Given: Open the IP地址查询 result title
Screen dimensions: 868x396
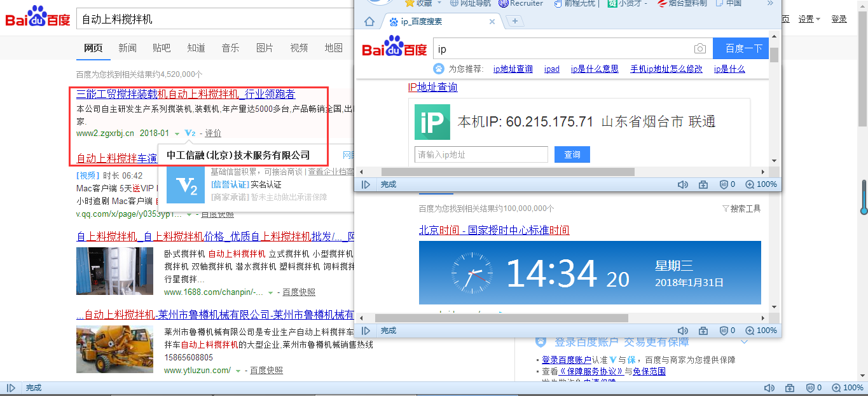Looking at the screenshot, I should coord(432,88).
